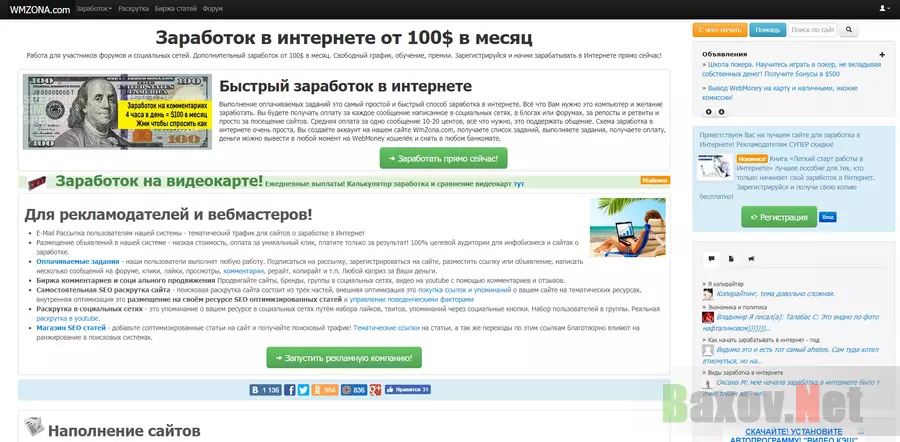Open Копирайтинг, тема довольно сложная comment
The width and height of the screenshot is (900, 442).
[x=775, y=294]
